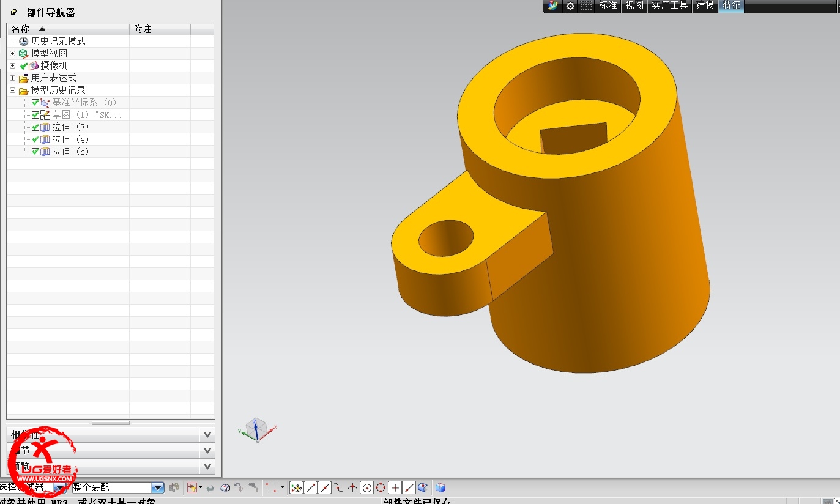Select the 摄像机 label
Viewport: 840px width, 504px height.
[54, 65]
